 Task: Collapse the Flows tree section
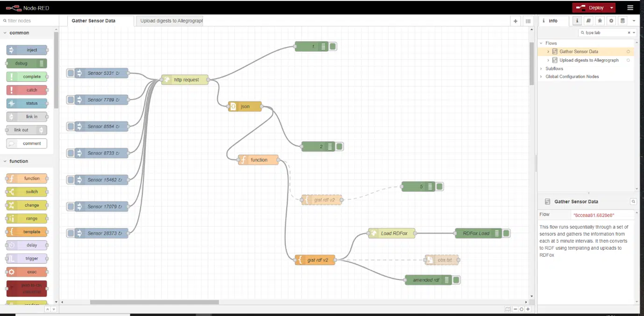click(541, 43)
